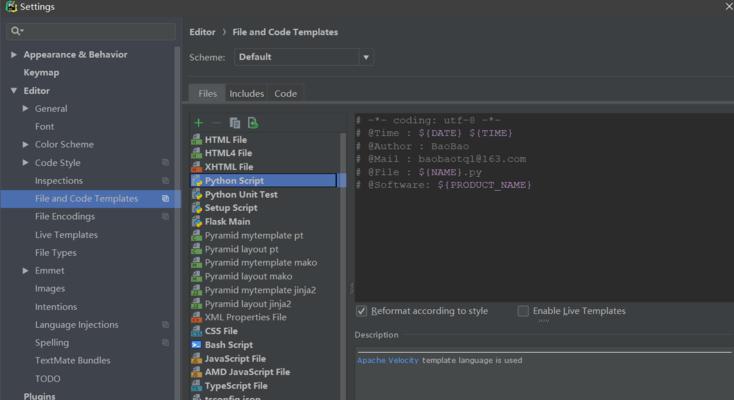Uncheck Reformat according to style

(361, 311)
